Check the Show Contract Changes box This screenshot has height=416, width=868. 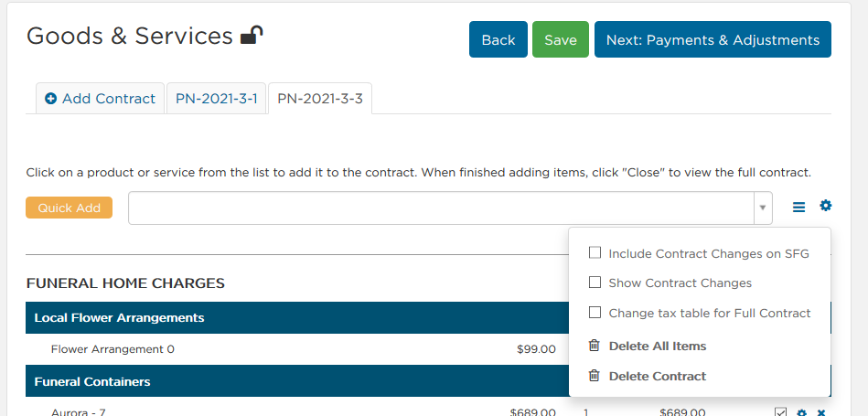click(x=595, y=283)
